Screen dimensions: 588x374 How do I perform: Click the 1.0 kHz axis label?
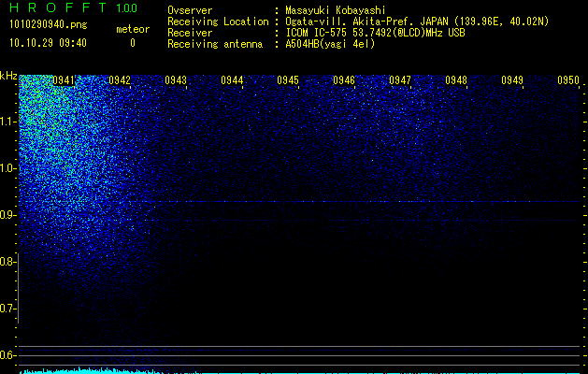[7, 168]
